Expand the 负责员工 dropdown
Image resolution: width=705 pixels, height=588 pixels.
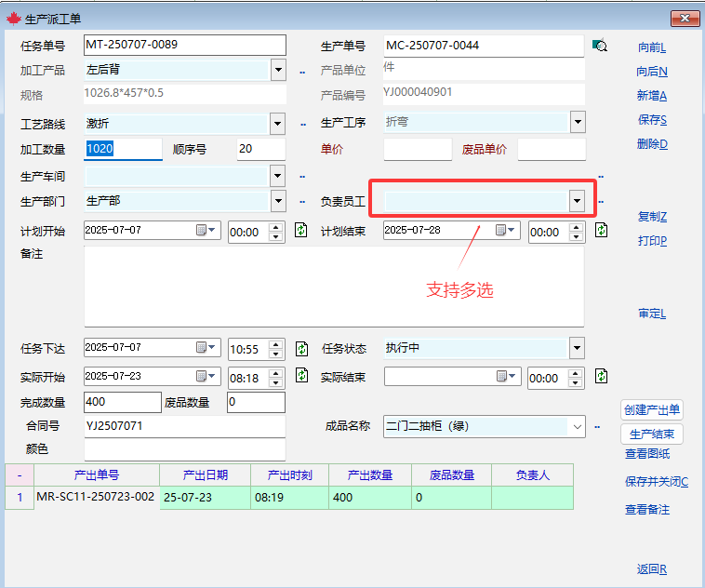coord(577,200)
